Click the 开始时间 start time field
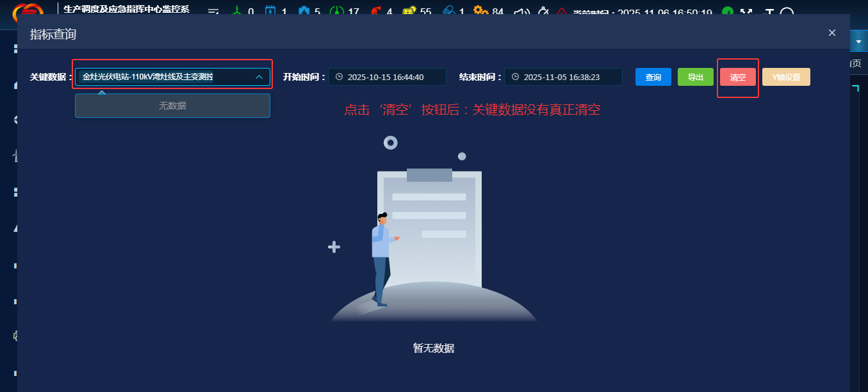Image resolution: width=868 pixels, height=392 pixels. [x=387, y=77]
